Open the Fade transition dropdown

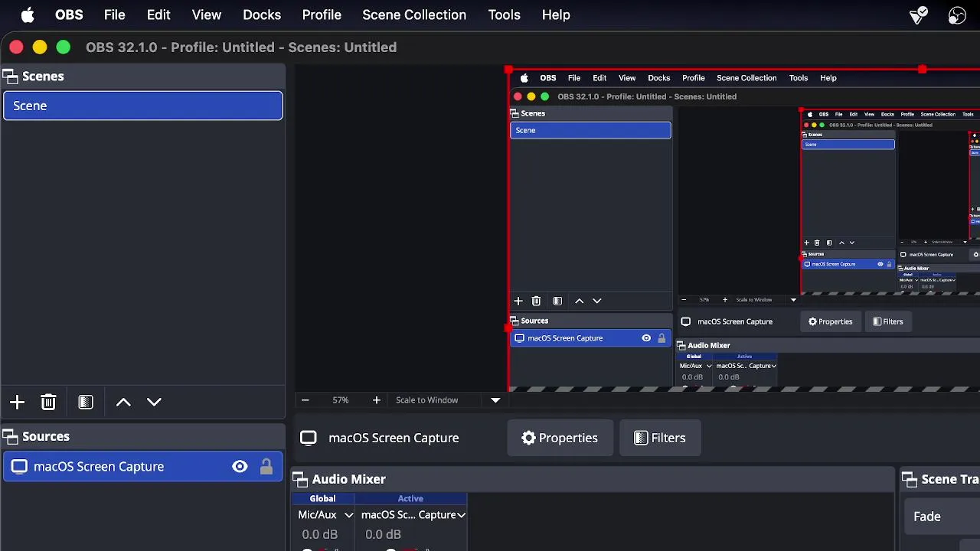(x=942, y=517)
